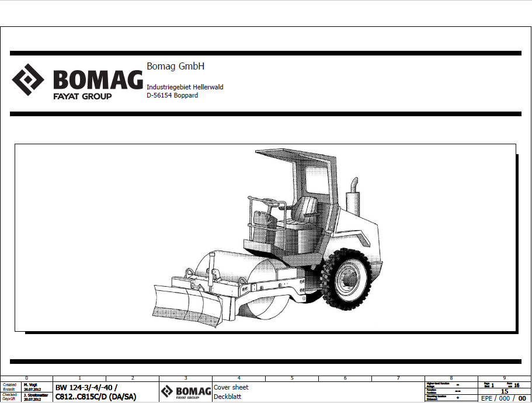Image resolution: width=532 pixels, height=403 pixels.
Task: Select the 'Cover sheet' title text
Action: pos(231,387)
